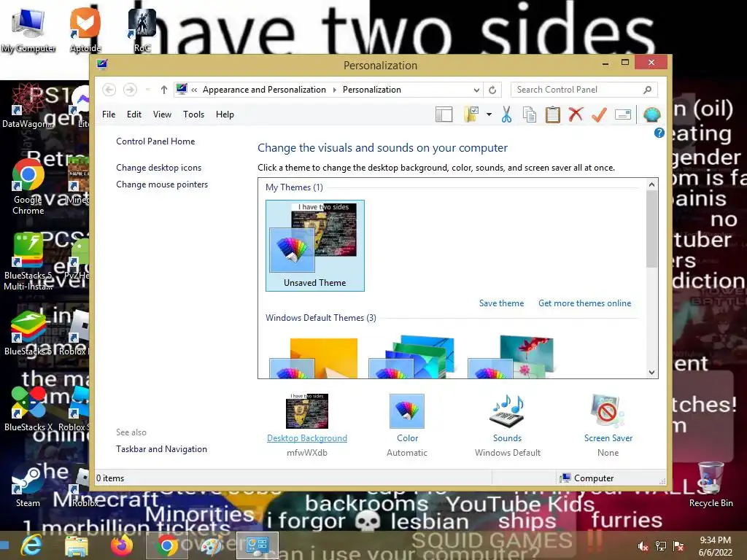747x560 pixels.
Task: Select BlueStacks 5 Multi-Instance desktop shortcut
Action: click(x=28, y=262)
